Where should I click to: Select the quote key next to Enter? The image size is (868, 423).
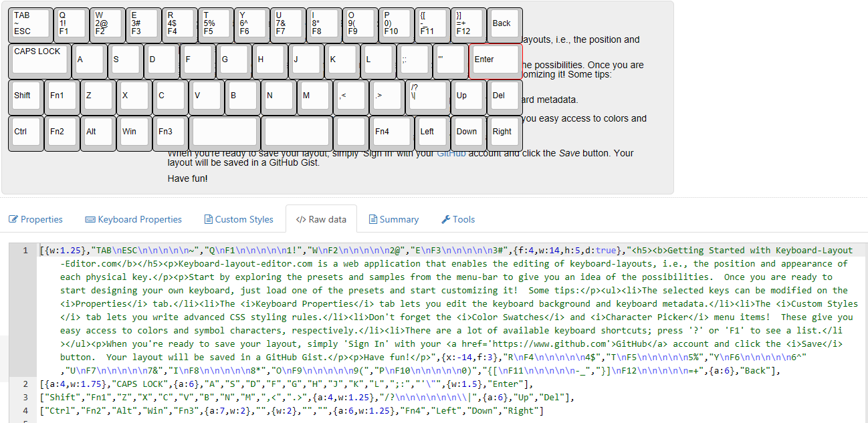pyautogui.click(x=451, y=61)
